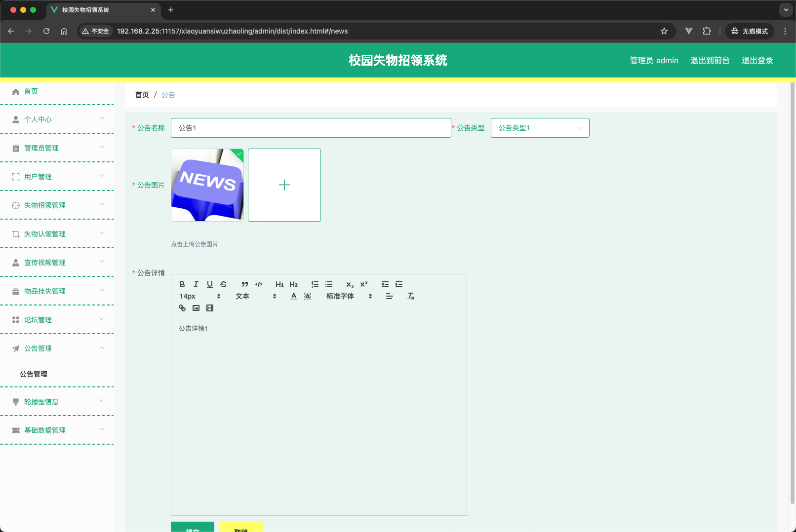Open browser three-dot menu

[785, 31]
